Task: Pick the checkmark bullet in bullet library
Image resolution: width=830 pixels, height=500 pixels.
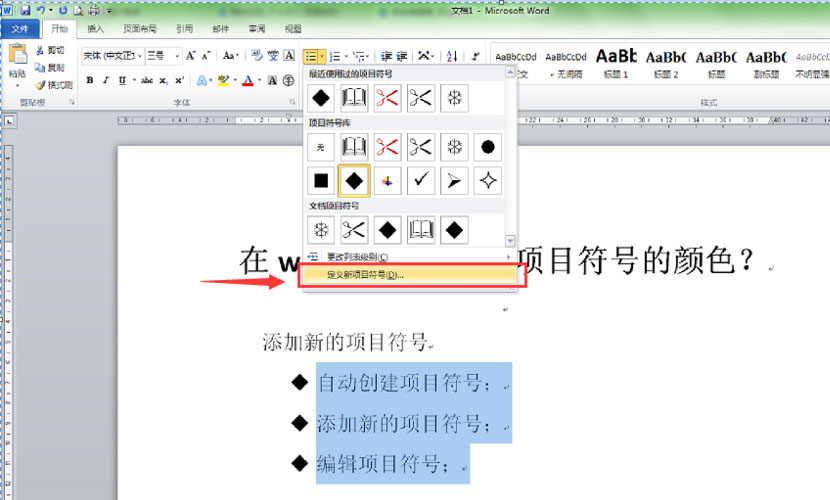Action: pos(421,180)
